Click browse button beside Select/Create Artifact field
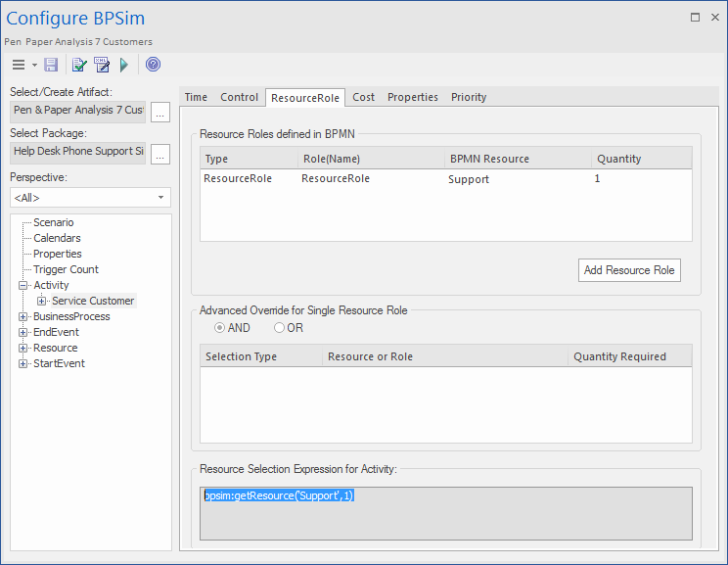Viewport: 728px width, 565px height. 160,112
